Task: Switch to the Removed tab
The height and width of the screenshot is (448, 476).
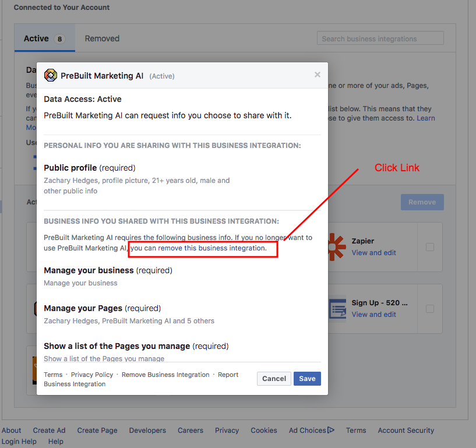Action: pos(102,38)
